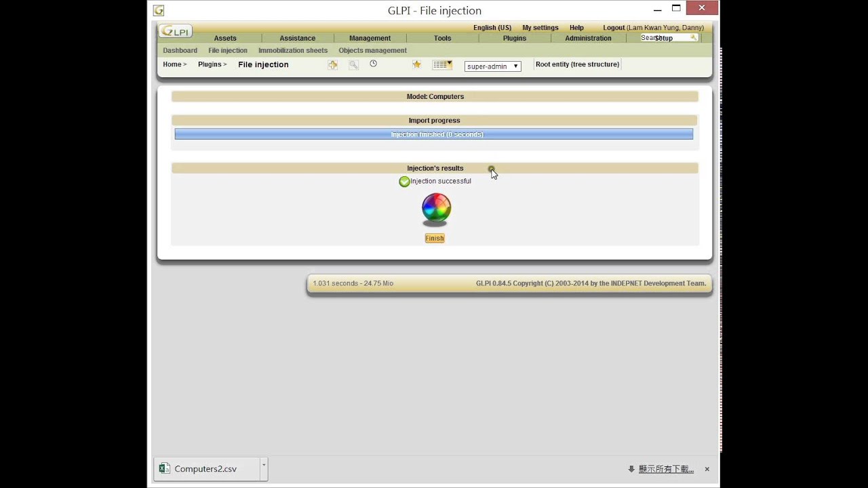Click the Excel icon of Computers2.csv download
Screen dimensions: 868x488
tap(164, 468)
